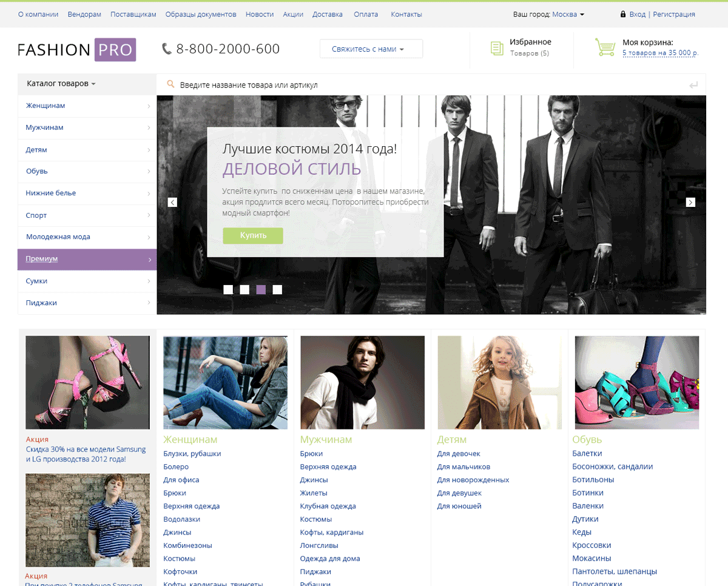Viewport: 728px width, 586px height.
Task: Select the fourth slider indicator square
Action: point(277,289)
